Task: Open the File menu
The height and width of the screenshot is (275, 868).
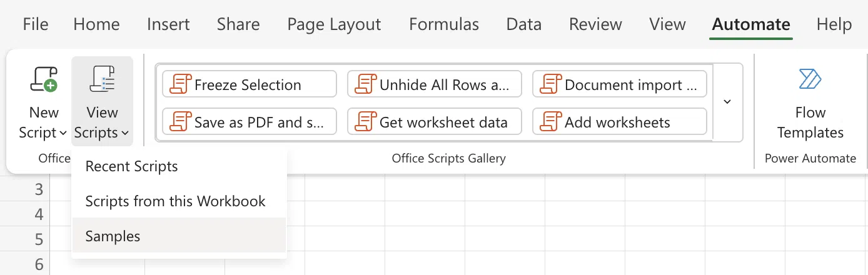Action: pyautogui.click(x=36, y=24)
